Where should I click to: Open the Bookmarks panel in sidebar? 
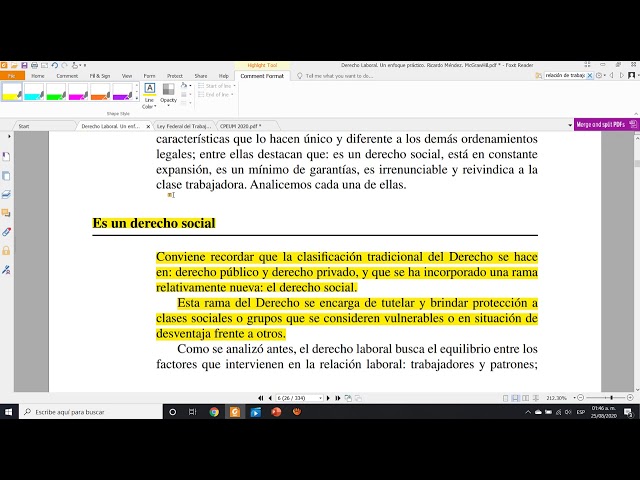click(x=6, y=156)
